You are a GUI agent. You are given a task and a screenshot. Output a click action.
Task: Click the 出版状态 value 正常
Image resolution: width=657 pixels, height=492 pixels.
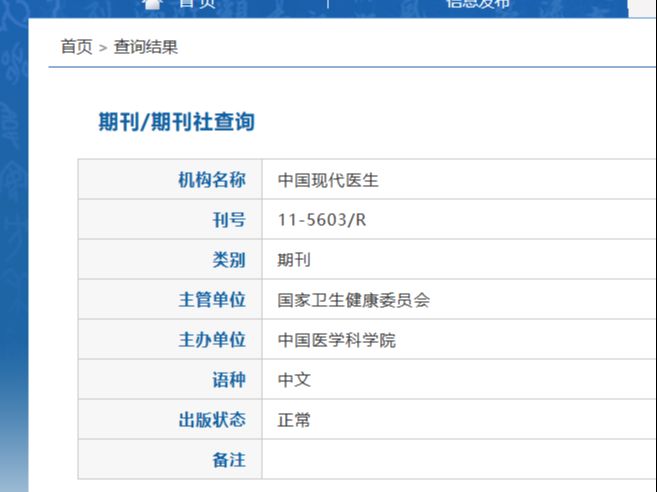tap(294, 420)
